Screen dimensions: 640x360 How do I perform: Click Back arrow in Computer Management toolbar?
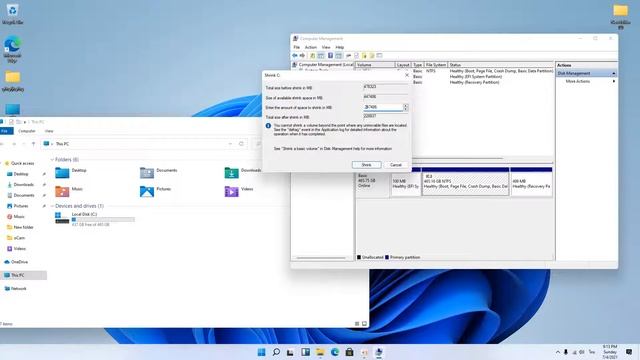click(295, 56)
